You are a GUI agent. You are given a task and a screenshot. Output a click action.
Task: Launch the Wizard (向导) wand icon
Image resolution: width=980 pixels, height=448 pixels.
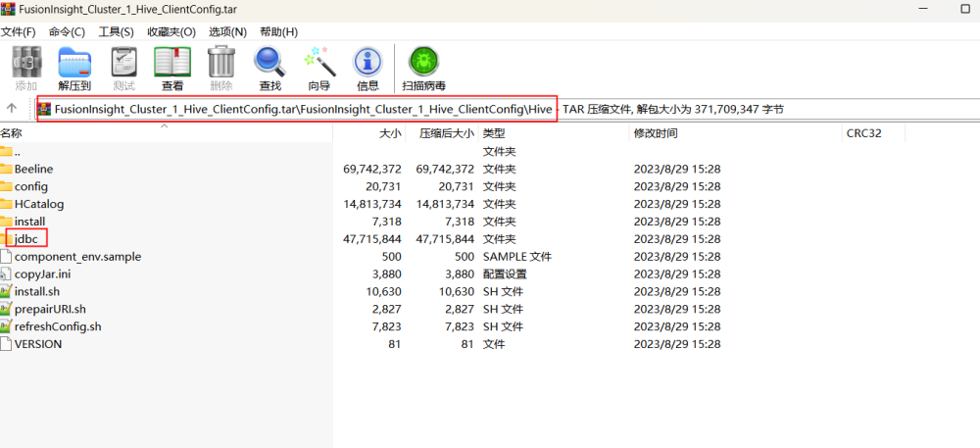319,62
